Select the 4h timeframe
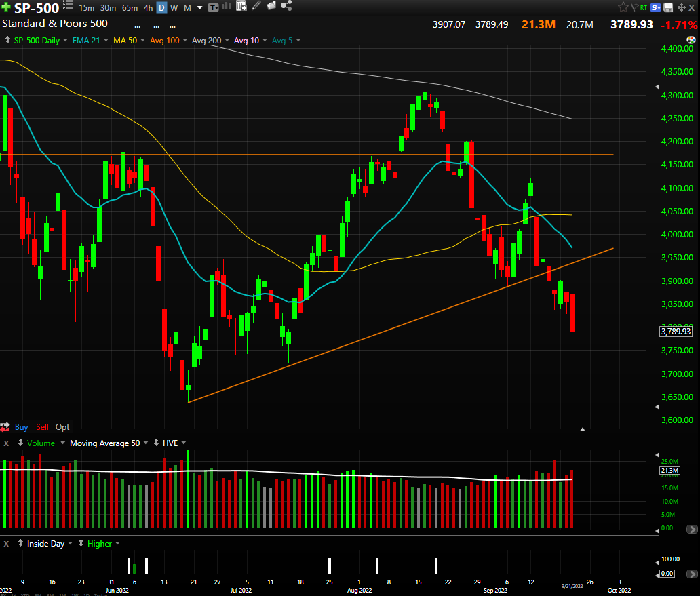Image resolution: width=700 pixels, height=596 pixels. coord(149,8)
